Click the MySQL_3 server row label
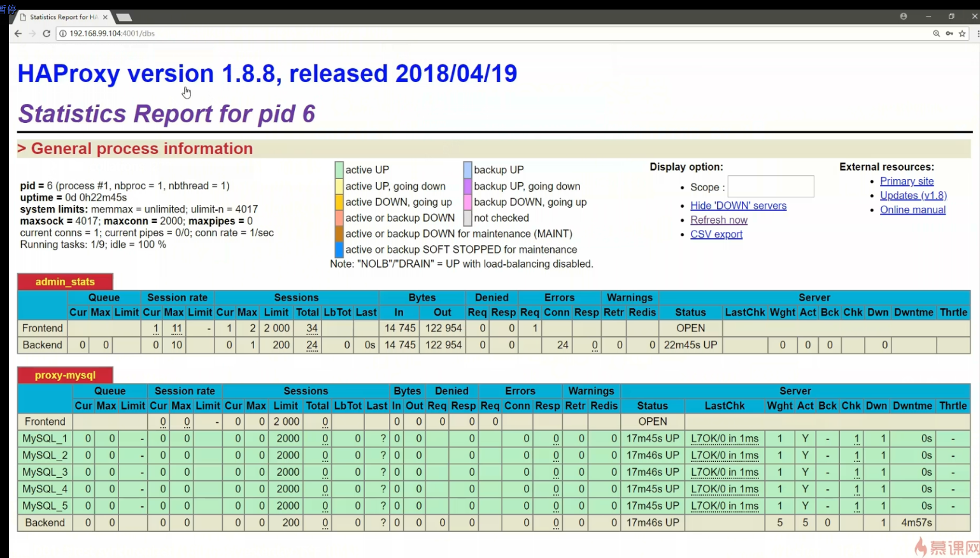 45,472
